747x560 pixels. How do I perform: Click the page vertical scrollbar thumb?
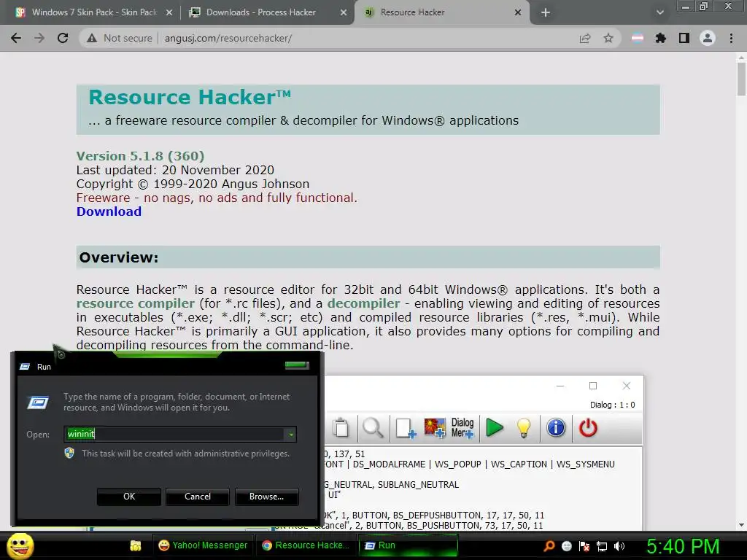(741, 79)
